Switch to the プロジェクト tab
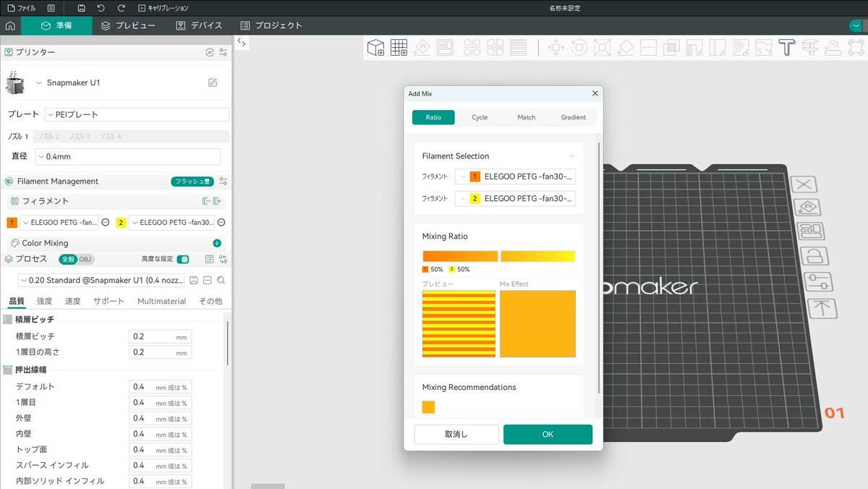 271,25
